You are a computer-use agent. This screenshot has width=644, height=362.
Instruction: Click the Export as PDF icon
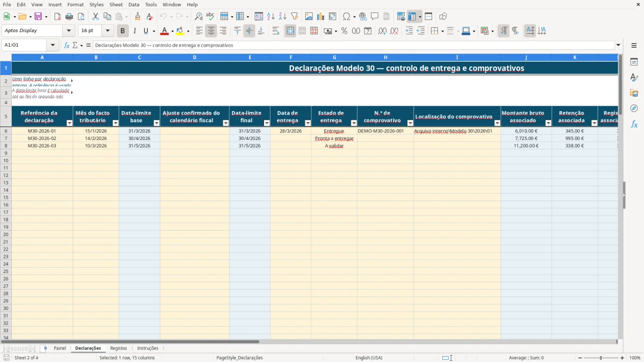pos(57,17)
